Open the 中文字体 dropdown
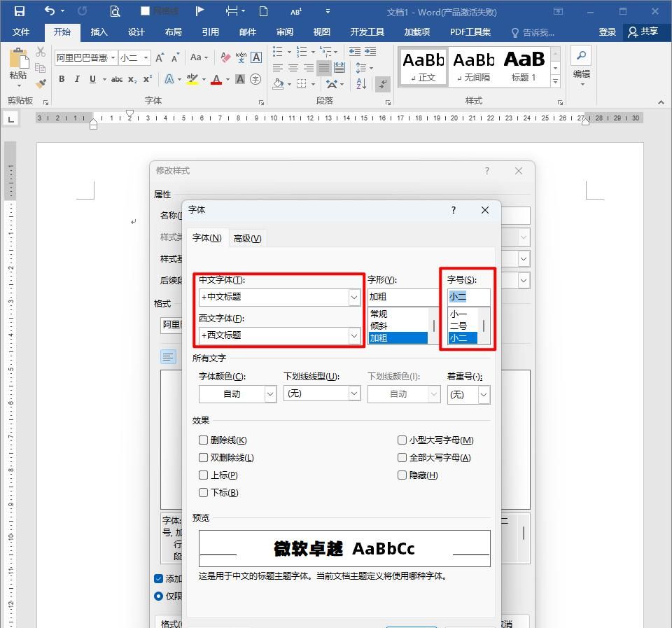This screenshot has height=628, width=672. 355,297
